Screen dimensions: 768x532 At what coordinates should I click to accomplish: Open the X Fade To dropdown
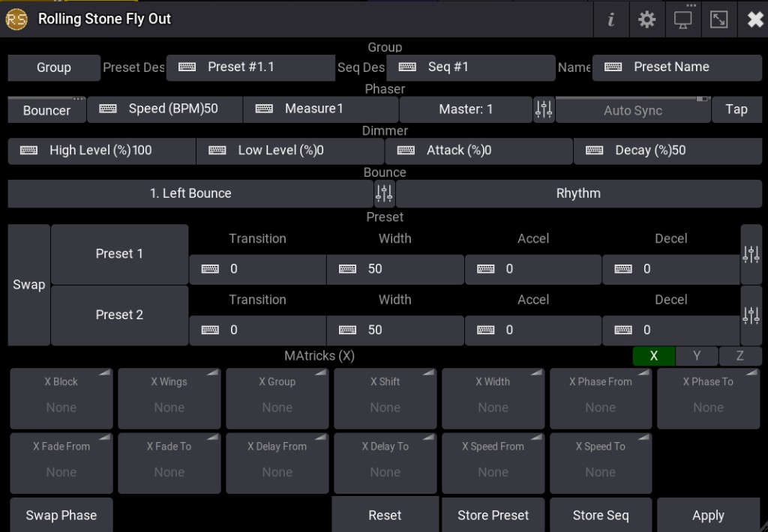169,463
